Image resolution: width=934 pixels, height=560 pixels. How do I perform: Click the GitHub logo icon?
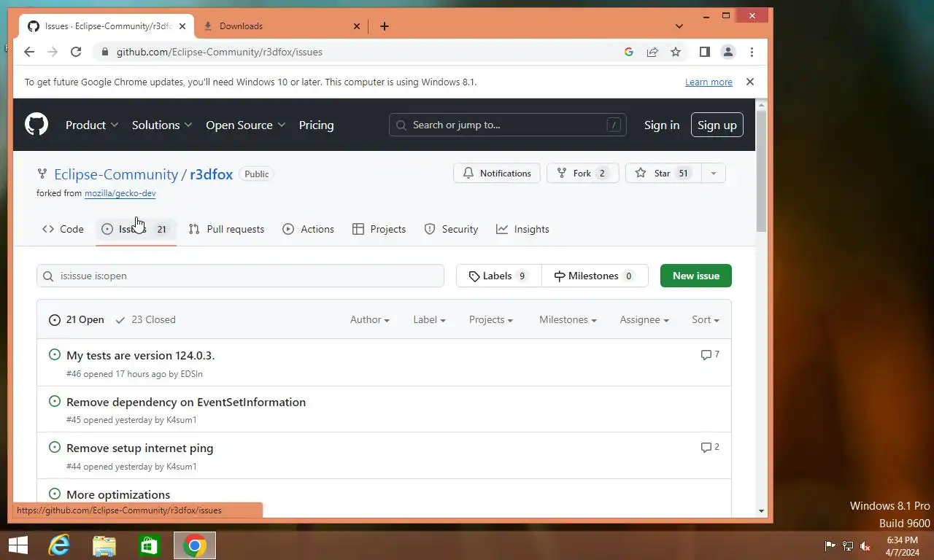[x=36, y=125]
